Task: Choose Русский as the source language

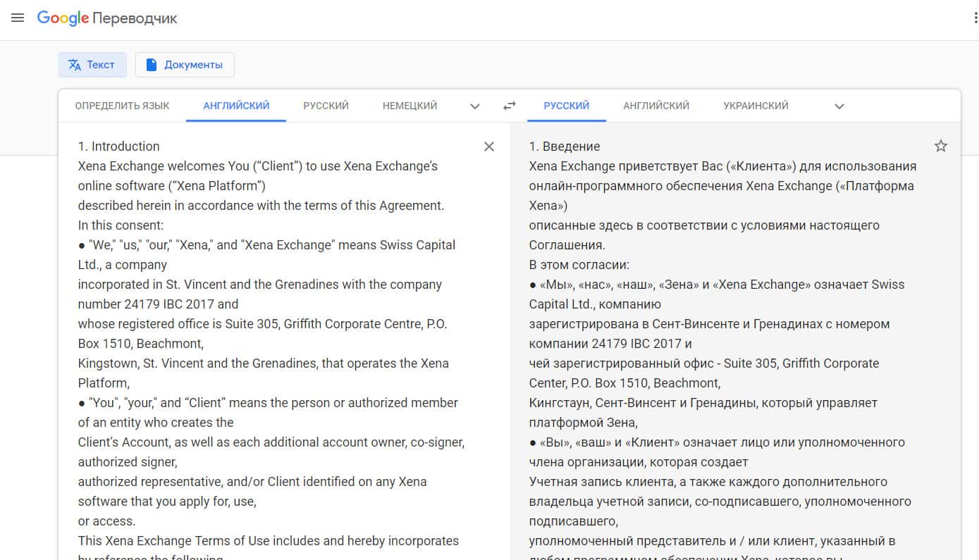Action: click(x=326, y=106)
